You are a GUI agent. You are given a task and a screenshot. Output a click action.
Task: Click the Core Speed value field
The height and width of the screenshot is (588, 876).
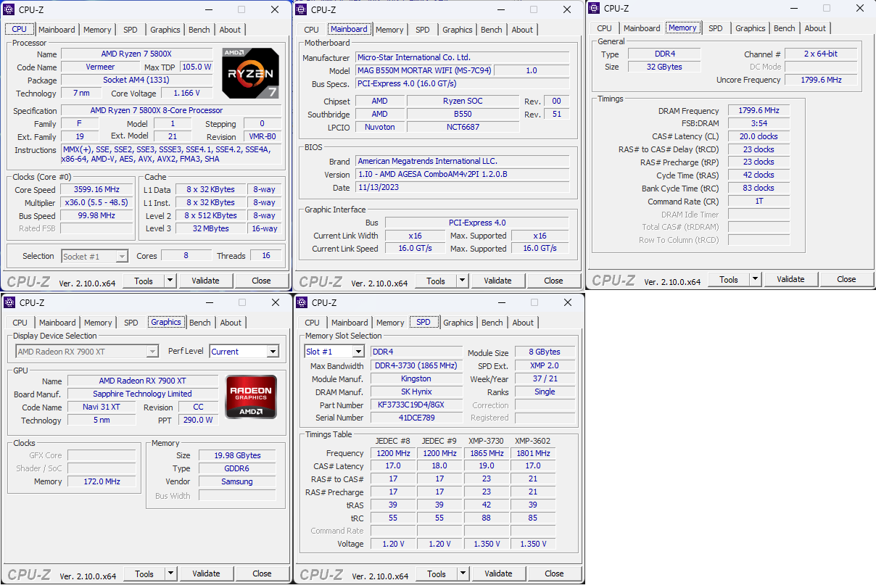[97, 189]
